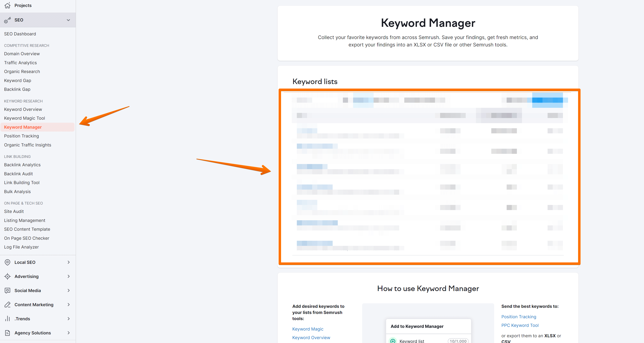Open Link Building Tool
Screen dimensions: 644x343
click(22, 183)
